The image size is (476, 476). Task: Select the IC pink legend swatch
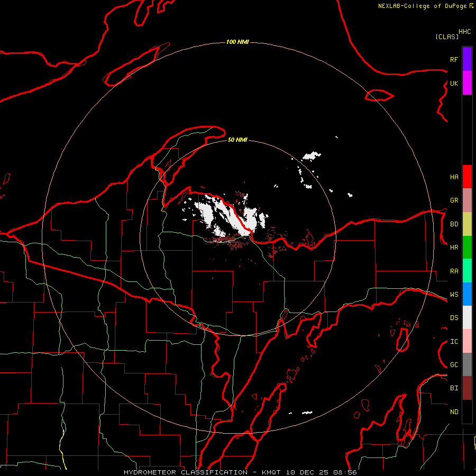pyautogui.click(x=467, y=341)
